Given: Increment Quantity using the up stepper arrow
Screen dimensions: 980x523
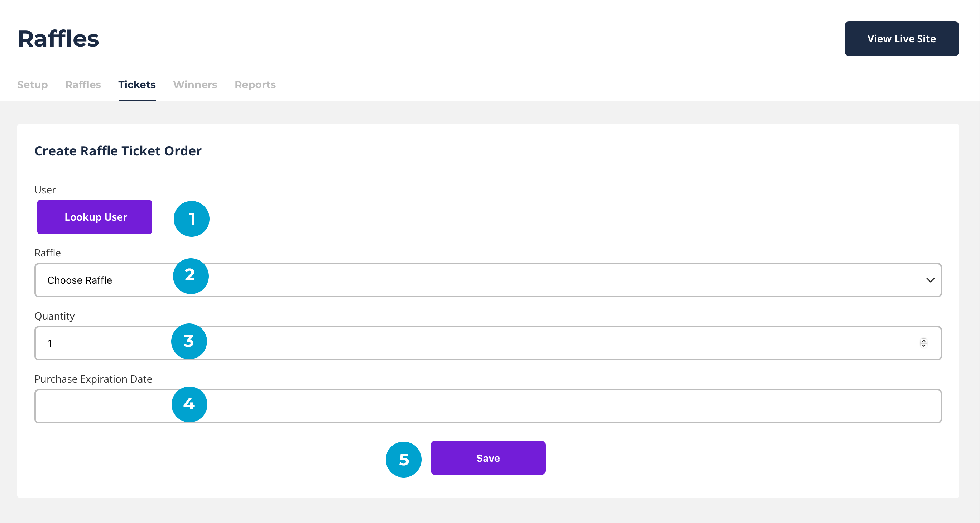Looking at the screenshot, I should click(x=923, y=340).
